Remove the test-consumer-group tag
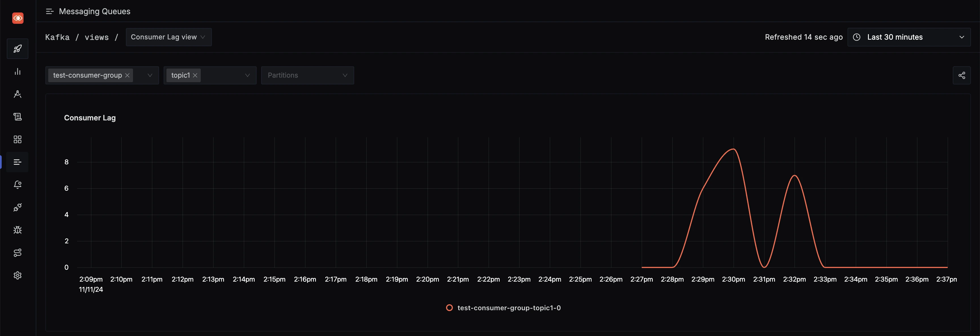This screenshot has height=336, width=980. 127,75
